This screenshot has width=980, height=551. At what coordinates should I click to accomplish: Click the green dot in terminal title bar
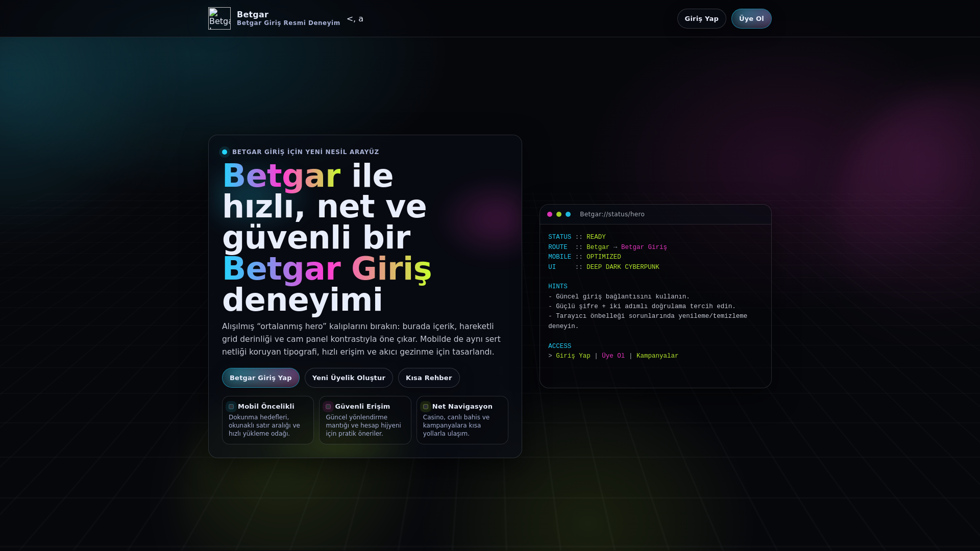(559, 214)
